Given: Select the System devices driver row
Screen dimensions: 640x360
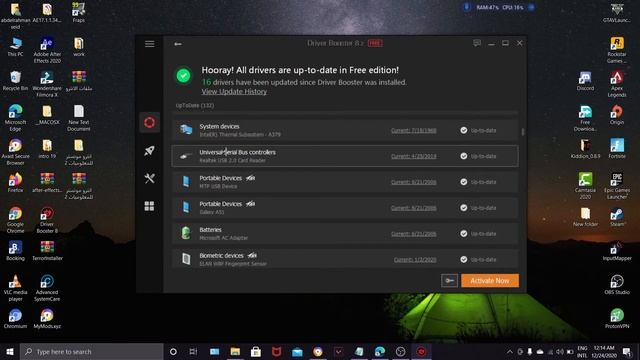Looking at the screenshot, I should pos(345,130).
